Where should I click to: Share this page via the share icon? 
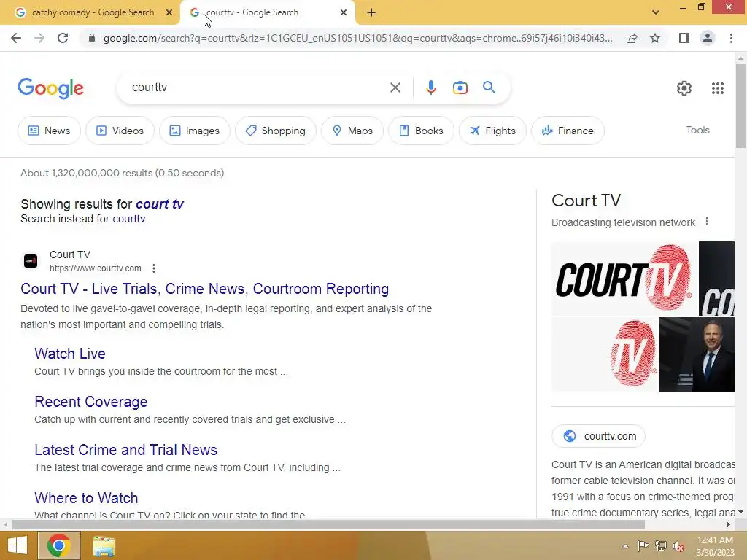pyautogui.click(x=632, y=38)
